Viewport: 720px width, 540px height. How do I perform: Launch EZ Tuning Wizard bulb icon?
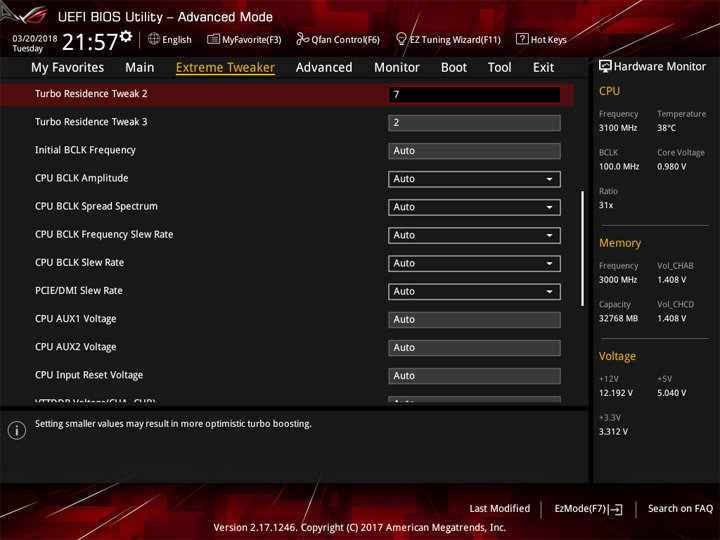[x=401, y=39]
